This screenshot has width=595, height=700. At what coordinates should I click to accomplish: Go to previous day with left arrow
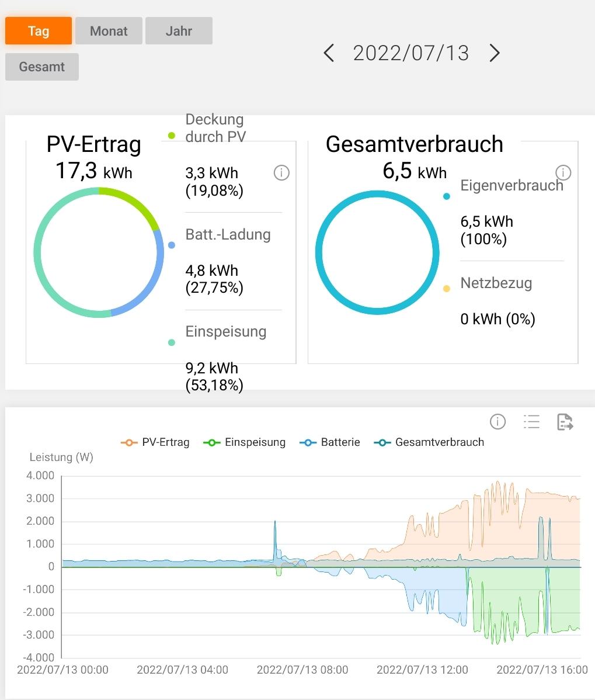pos(329,53)
